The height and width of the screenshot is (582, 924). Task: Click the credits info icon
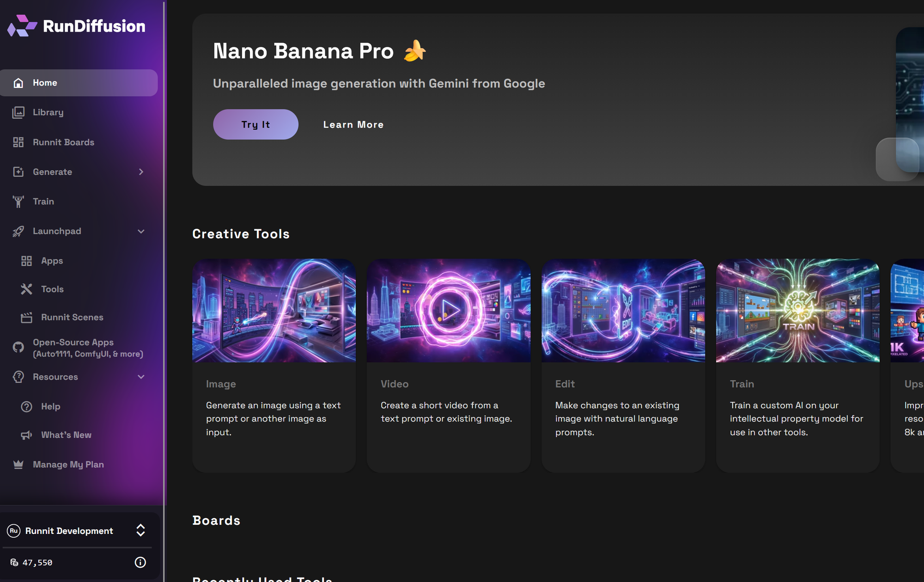tap(140, 563)
